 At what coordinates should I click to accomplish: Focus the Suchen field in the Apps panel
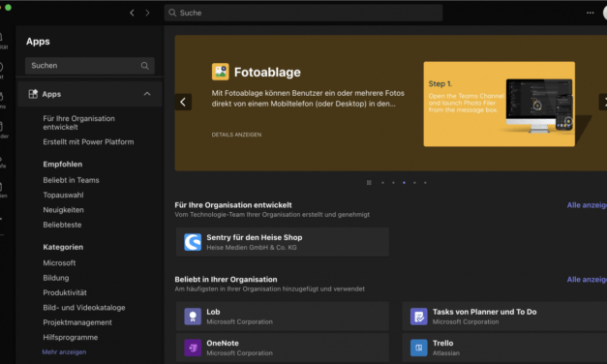pos(90,66)
